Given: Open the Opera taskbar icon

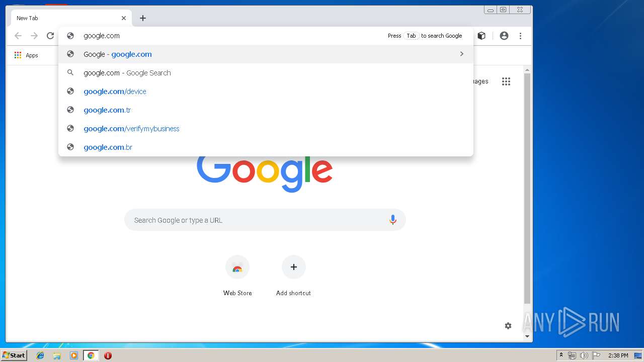Looking at the screenshot, I should pyautogui.click(x=108, y=355).
